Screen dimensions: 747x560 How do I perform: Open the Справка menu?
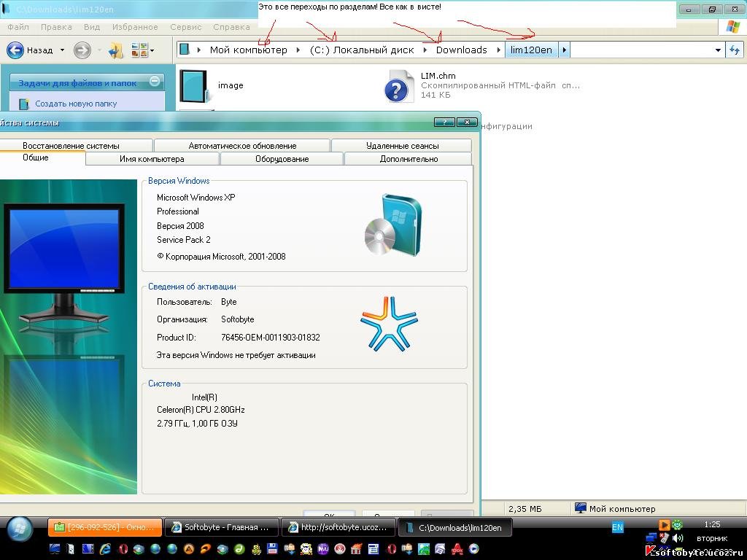231,27
